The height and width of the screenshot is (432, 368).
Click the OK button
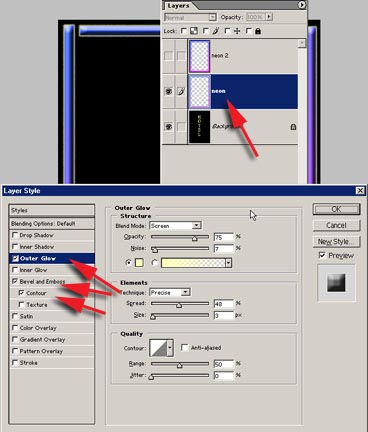336,209
